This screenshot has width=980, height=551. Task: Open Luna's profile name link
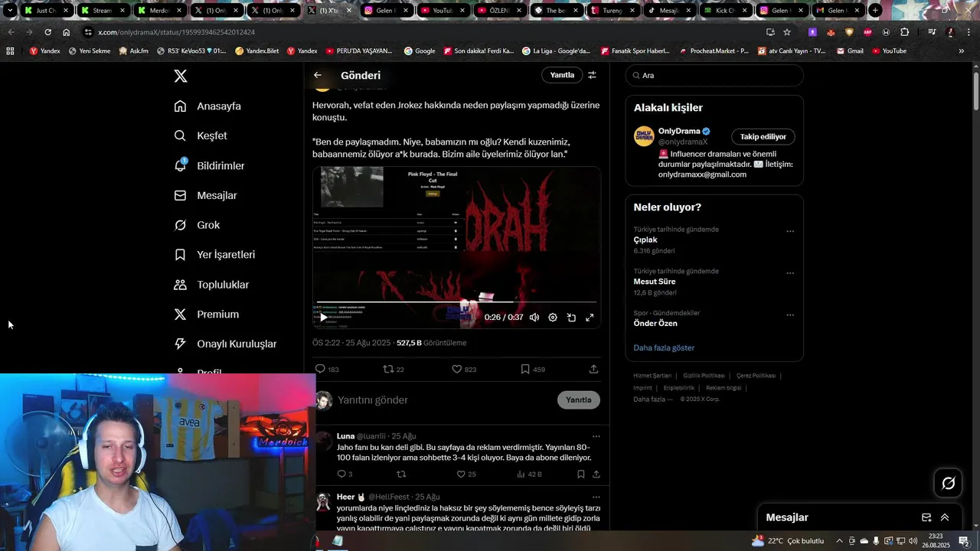pos(345,436)
